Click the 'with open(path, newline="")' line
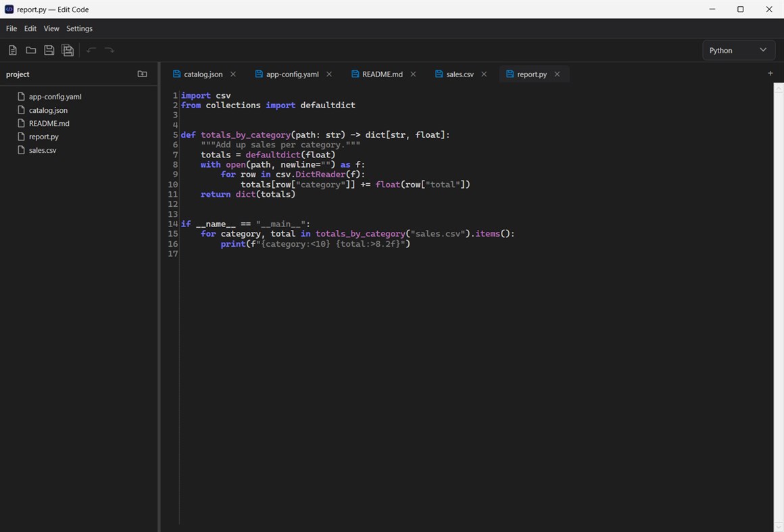 pos(283,164)
